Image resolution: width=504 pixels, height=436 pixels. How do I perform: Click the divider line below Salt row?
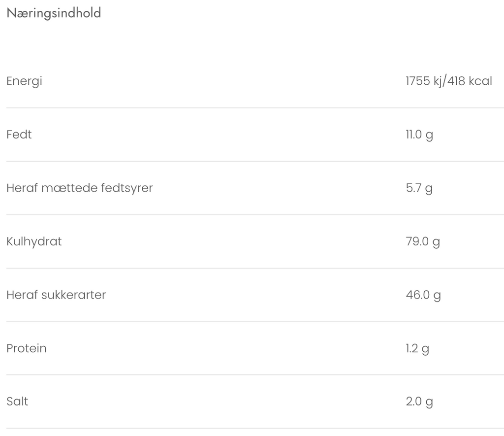(x=252, y=428)
